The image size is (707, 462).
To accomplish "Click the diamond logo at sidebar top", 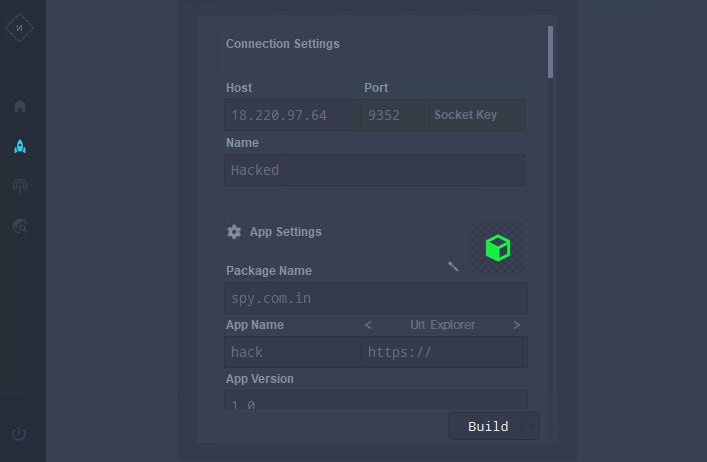I will pos(19,28).
